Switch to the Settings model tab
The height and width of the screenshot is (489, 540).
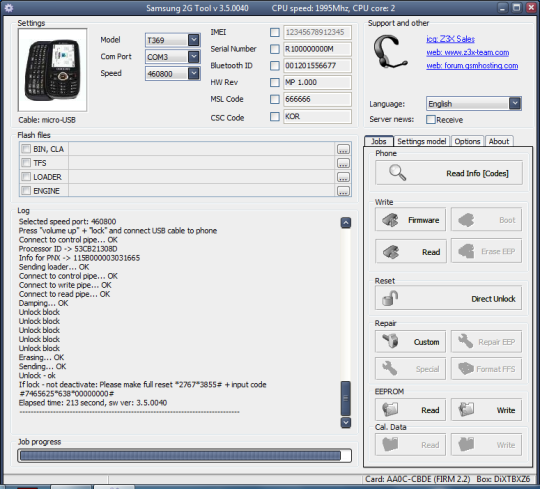[x=422, y=141]
